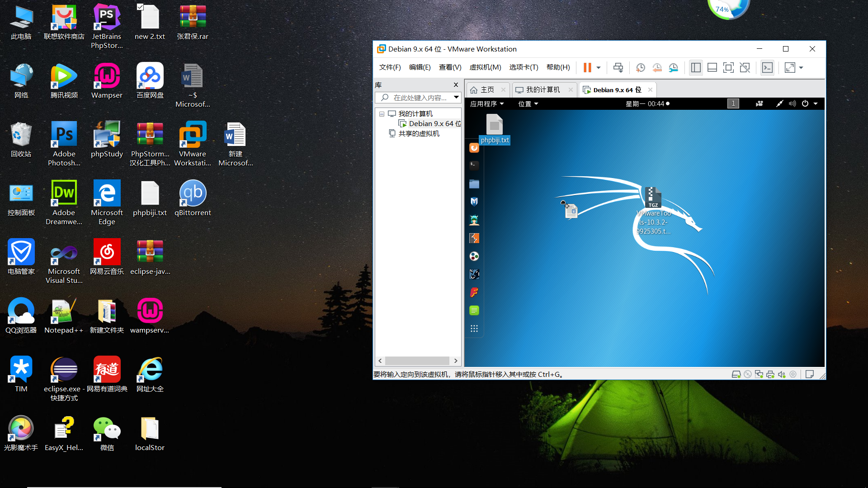Open the 文件(F) menu

pos(390,67)
